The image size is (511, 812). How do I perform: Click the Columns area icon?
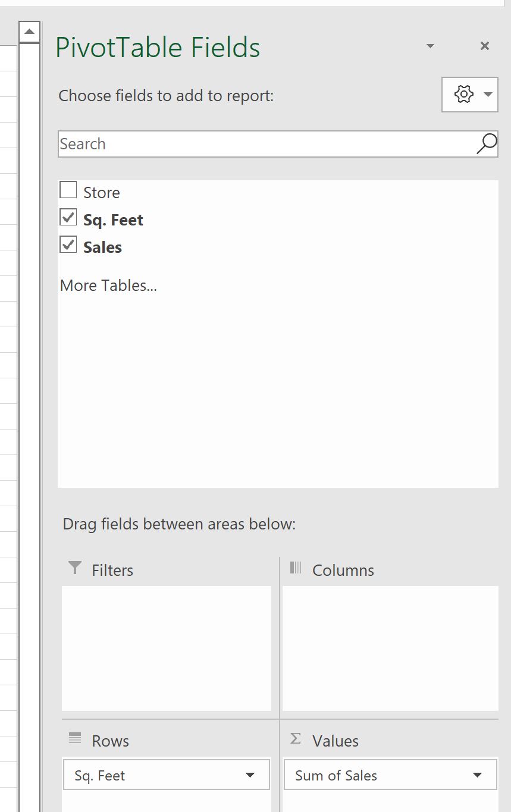(x=296, y=568)
